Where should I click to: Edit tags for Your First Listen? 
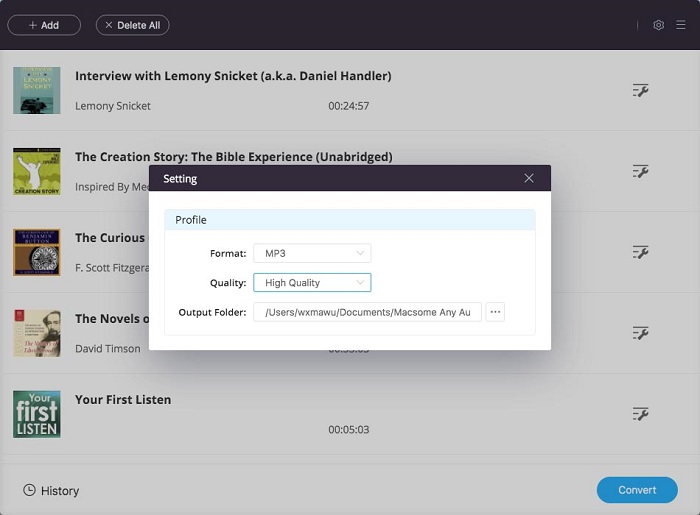point(641,414)
